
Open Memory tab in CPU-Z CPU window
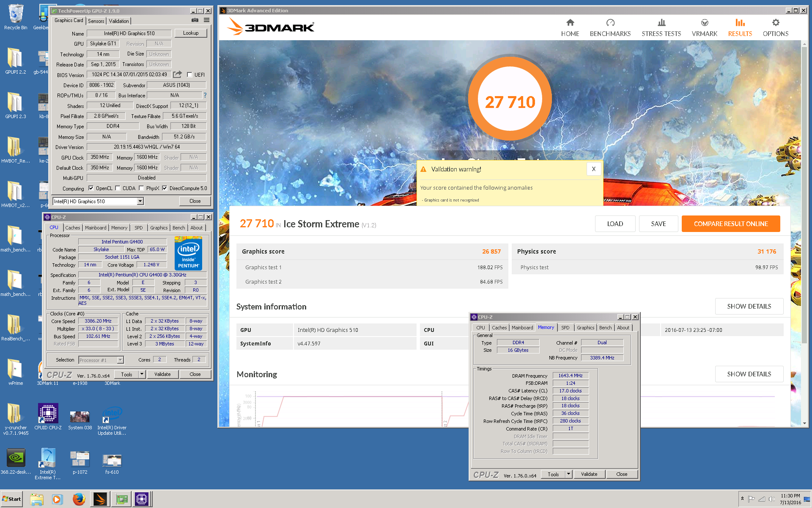[x=119, y=228]
